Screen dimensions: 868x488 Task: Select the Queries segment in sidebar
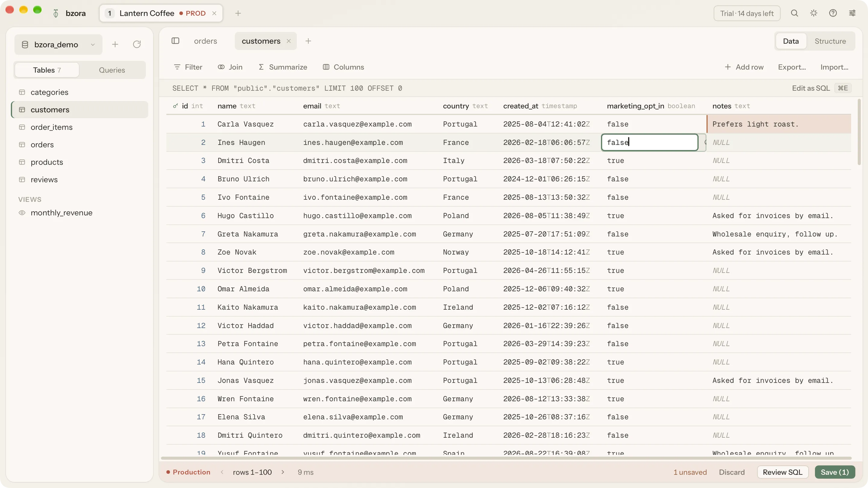click(x=112, y=70)
